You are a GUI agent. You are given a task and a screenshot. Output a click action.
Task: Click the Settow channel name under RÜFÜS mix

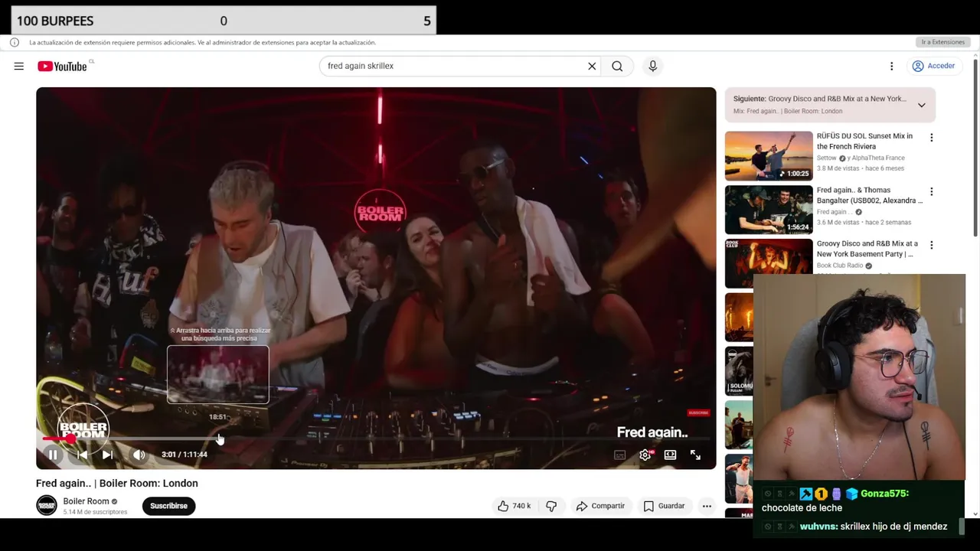point(826,158)
